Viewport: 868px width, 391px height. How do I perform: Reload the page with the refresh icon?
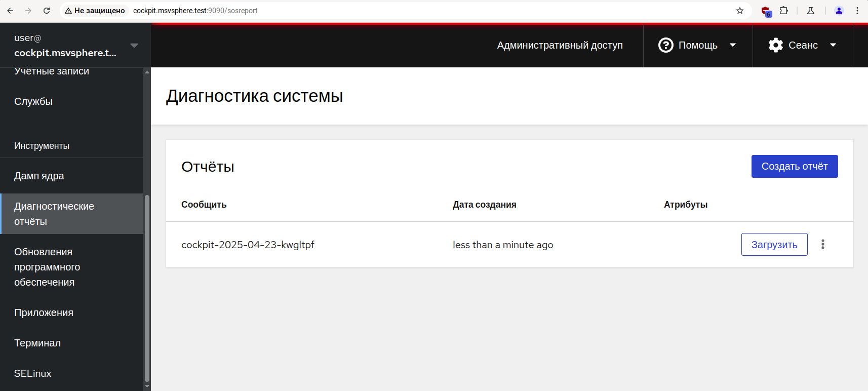pos(47,11)
